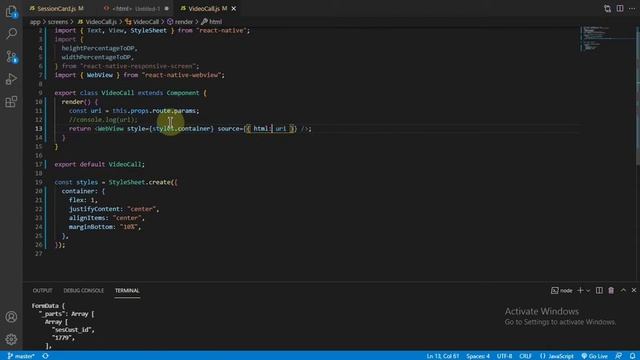Click the html breadcrumb segment

(211, 22)
